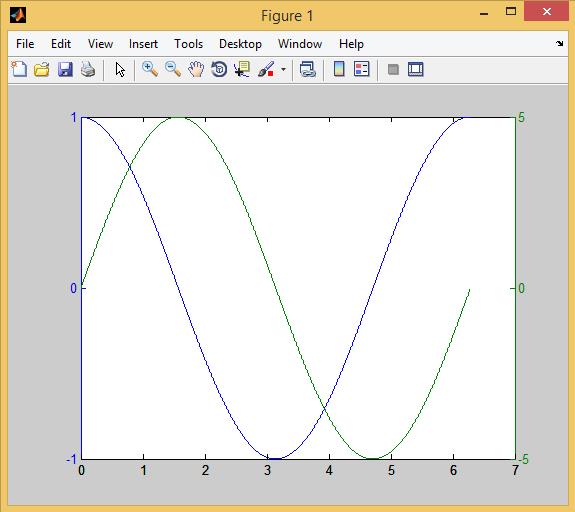Open the Tools menu
The width and height of the screenshot is (575, 512).
188,44
